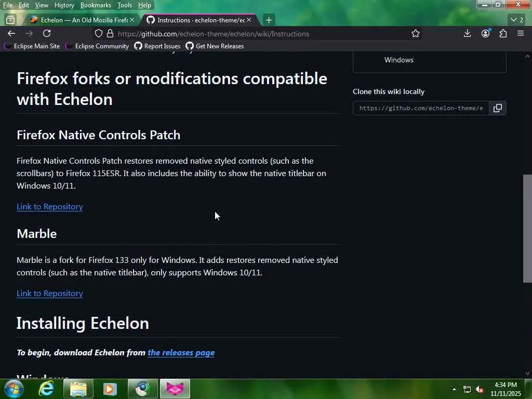View site security padlock info
Image resolution: width=532 pixels, height=399 pixels.
110,34
